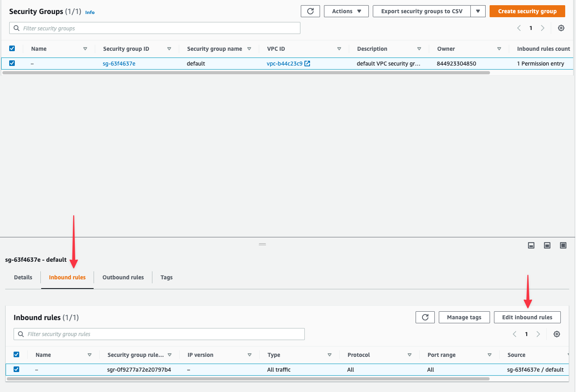This screenshot has width=576, height=392.
Task: Refresh the Security Groups list
Action: click(310, 11)
